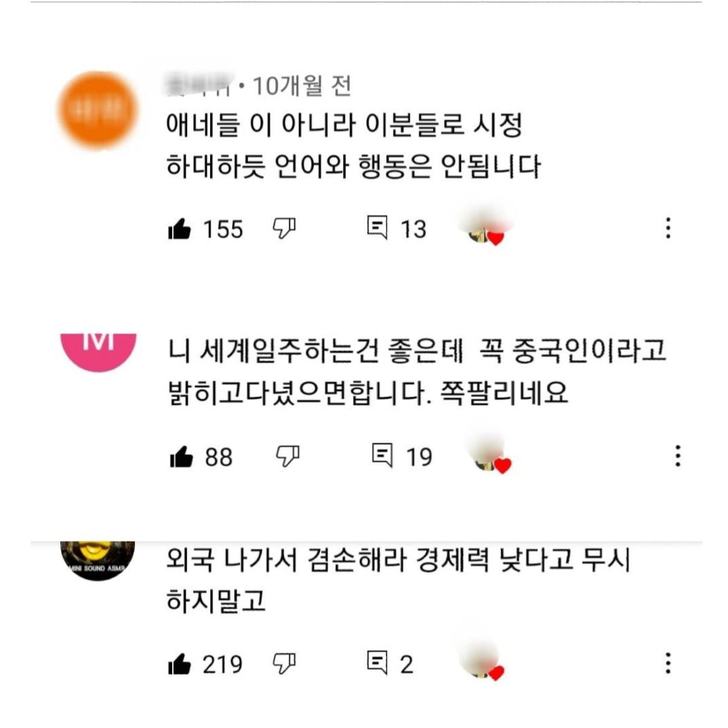The width and height of the screenshot is (728, 728).
Task: Dislike the comment with 155 likes
Action: point(284,228)
